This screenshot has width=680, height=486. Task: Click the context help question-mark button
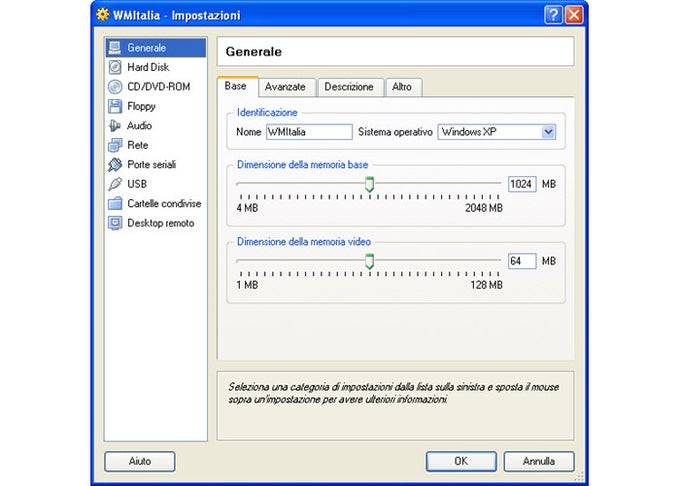[x=553, y=15]
